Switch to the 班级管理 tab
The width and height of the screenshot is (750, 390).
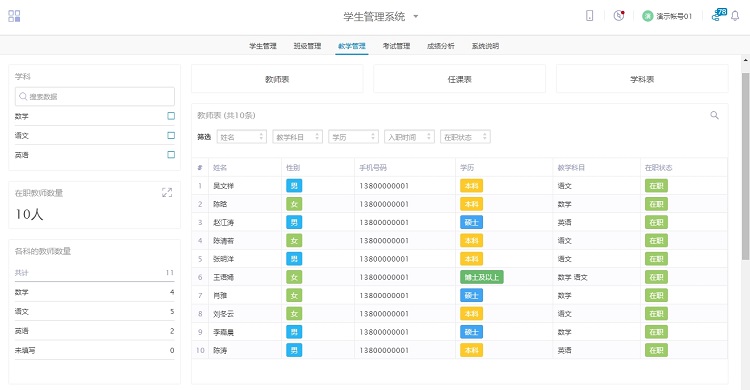click(307, 46)
